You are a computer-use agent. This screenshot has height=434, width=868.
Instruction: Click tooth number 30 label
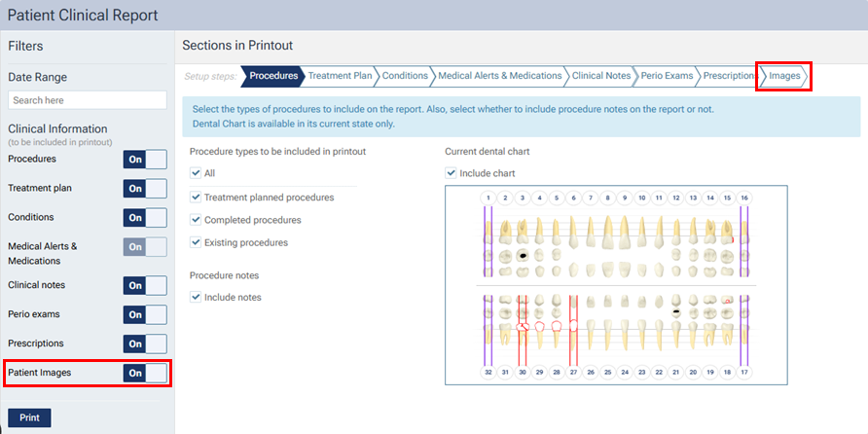point(523,372)
